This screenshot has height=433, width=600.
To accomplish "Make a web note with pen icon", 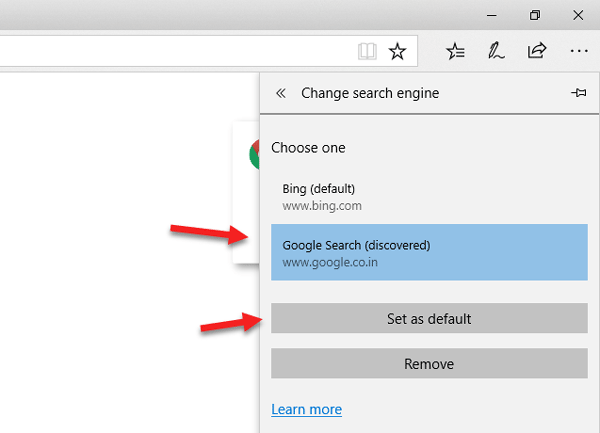I will pos(495,51).
